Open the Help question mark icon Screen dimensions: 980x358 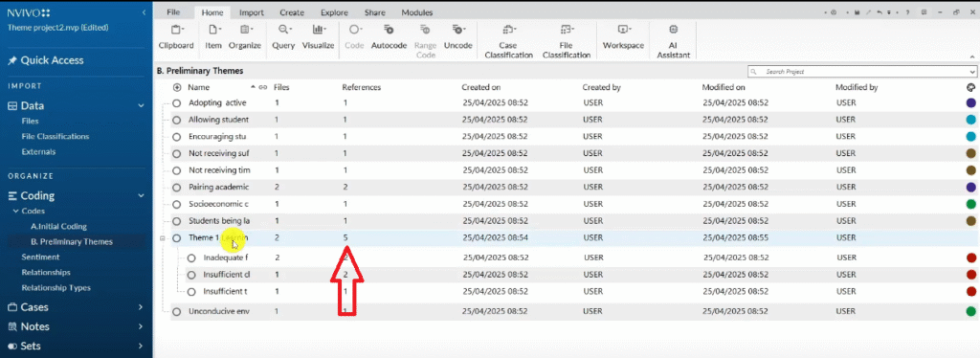pos(907,12)
